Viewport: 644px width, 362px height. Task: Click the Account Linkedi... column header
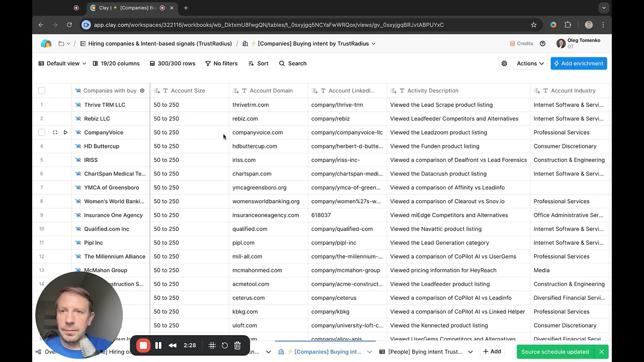coord(347,90)
